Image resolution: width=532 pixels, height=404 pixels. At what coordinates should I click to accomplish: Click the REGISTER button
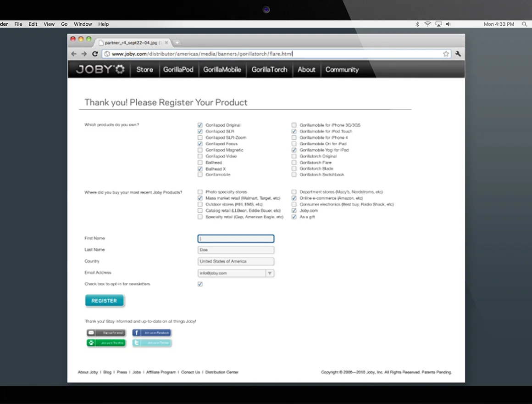tap(104, 300)
